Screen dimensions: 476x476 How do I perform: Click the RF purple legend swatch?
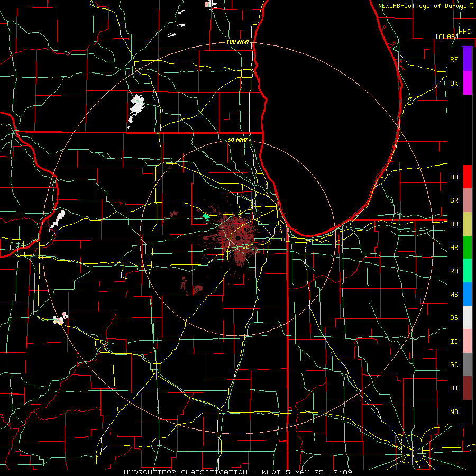click(x=467, y=59)
